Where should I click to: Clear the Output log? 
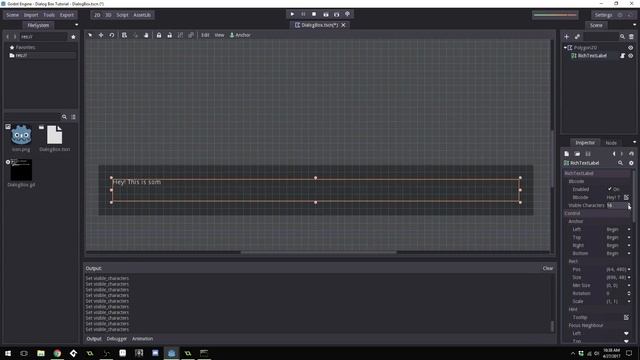click(548, 268)
